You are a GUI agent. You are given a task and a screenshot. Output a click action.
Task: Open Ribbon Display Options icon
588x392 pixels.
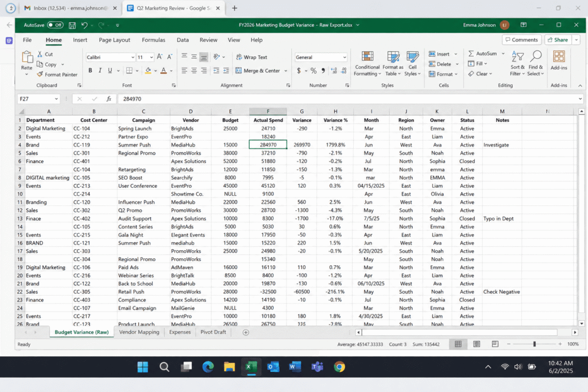click(524, 25)
